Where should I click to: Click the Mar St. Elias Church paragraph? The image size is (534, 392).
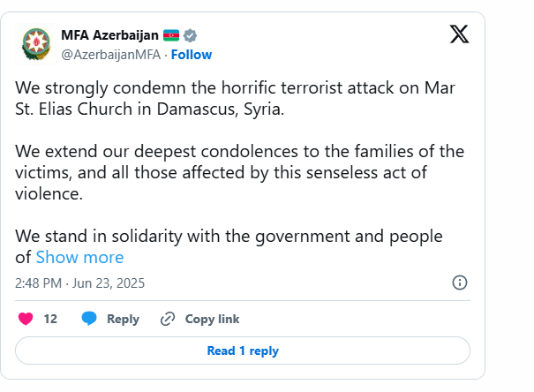point(235,98)
